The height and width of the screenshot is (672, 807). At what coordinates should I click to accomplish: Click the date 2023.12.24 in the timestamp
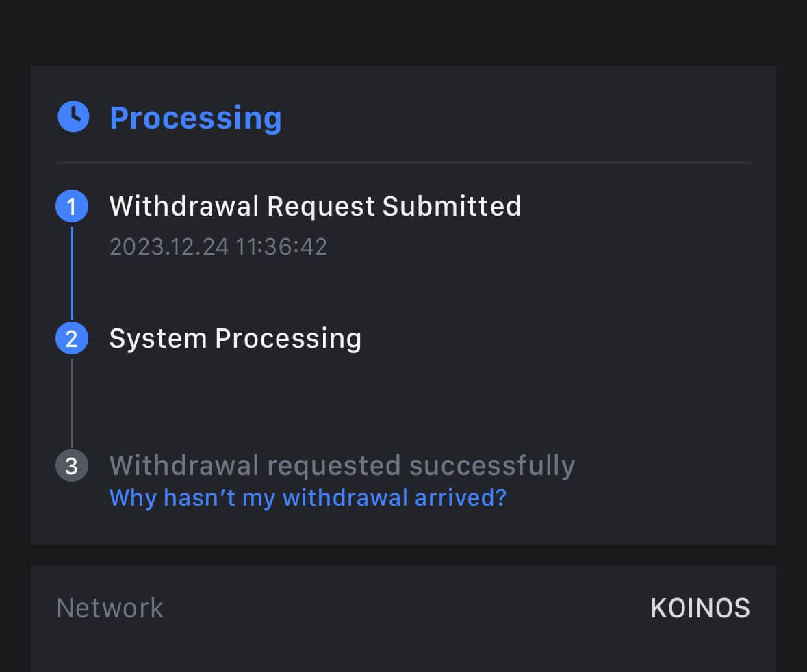click(x=169, y=246)
